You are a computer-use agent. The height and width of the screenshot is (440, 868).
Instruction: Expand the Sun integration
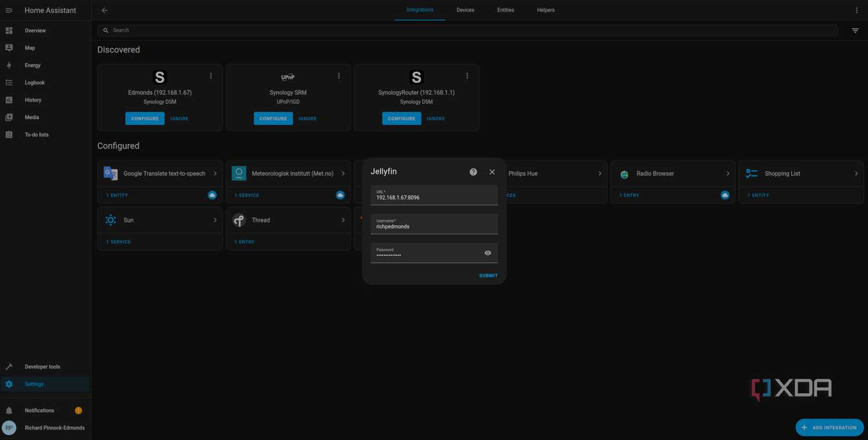click(215, 220)
